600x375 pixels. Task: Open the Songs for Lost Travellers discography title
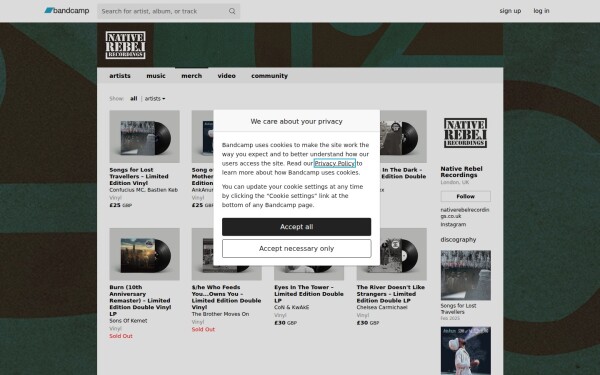point(458,309)
